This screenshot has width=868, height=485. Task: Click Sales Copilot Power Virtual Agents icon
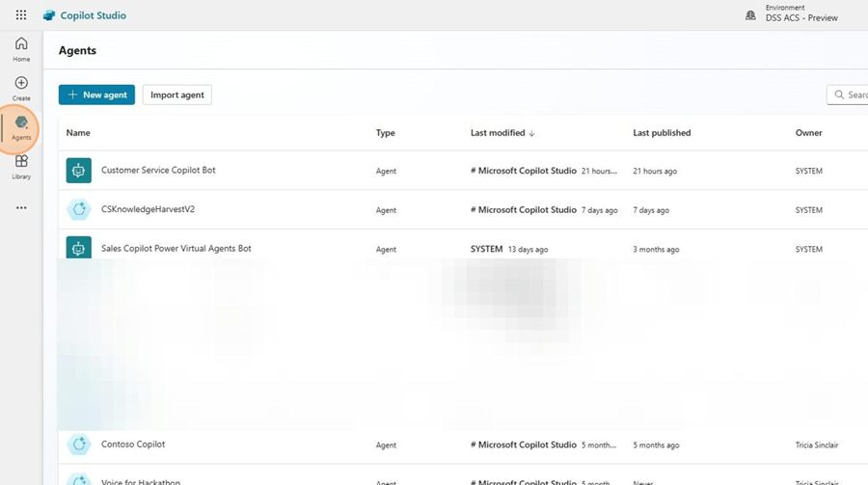(x=78, y=248)
